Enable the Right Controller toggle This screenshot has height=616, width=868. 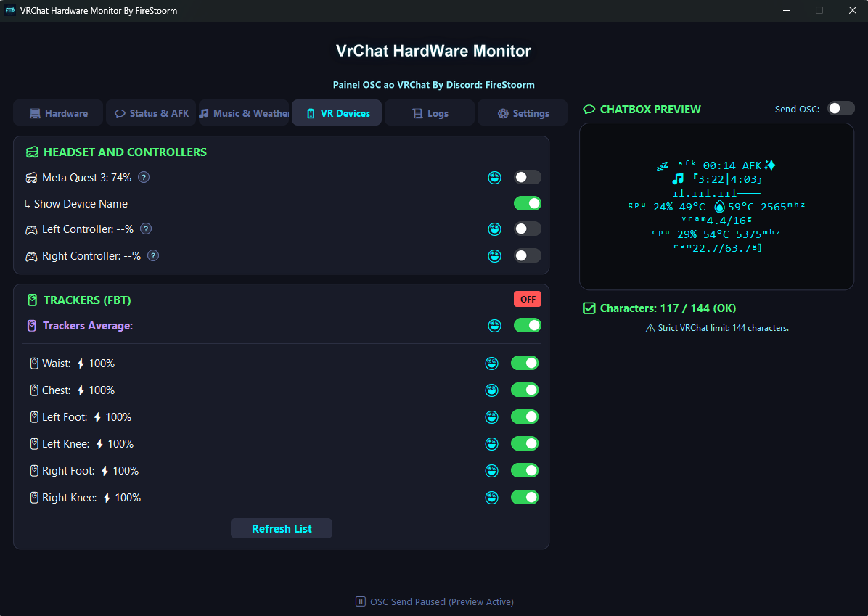527,255
